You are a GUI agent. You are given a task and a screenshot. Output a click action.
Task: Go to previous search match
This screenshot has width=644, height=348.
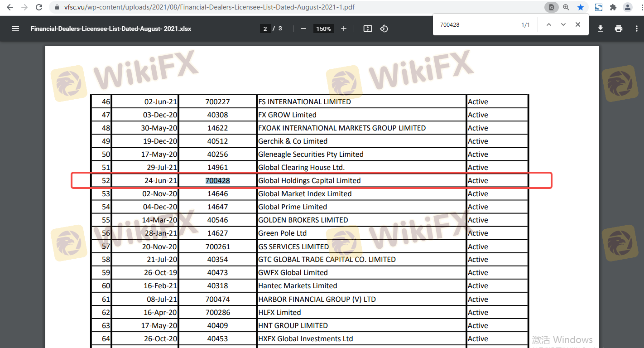click(548, 24)
